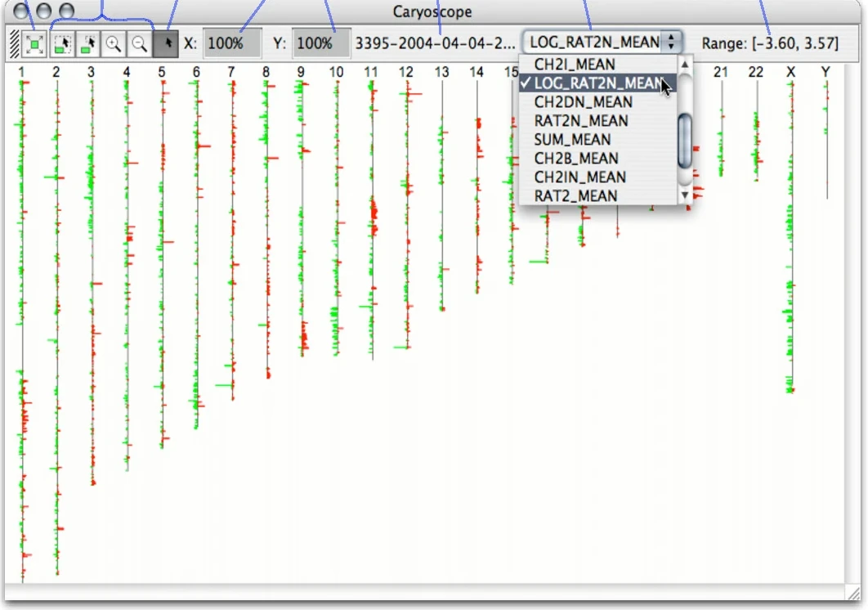Grab the striped toolbar drag handle
868x610 pixels.
(13, 44)
